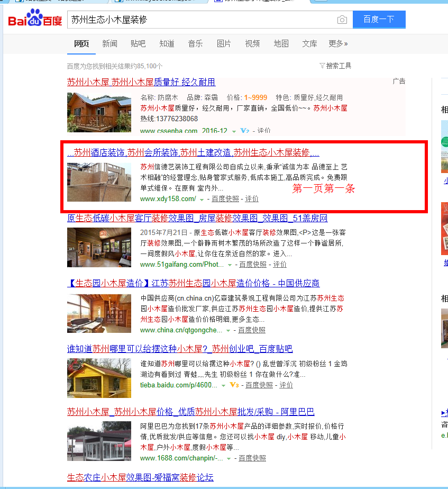
Task: Expand dropdown arrow beside www.51gaifang.com result
Action: click(230, 265)
